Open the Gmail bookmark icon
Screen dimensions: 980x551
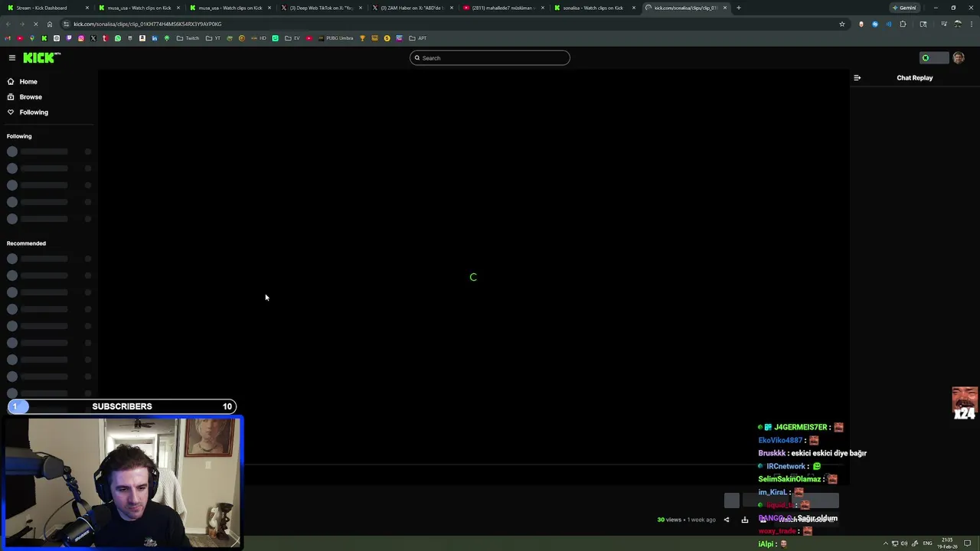click(x=8, y=38)
